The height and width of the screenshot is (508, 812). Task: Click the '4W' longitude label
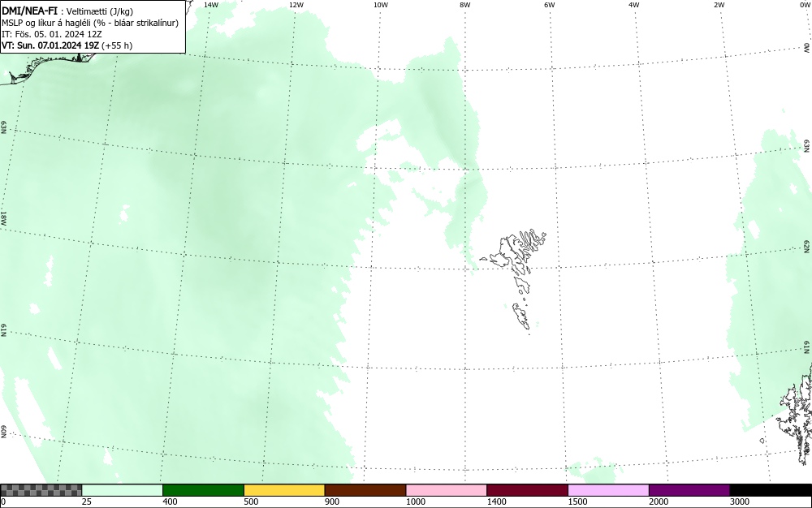click(x=634, y=5)
